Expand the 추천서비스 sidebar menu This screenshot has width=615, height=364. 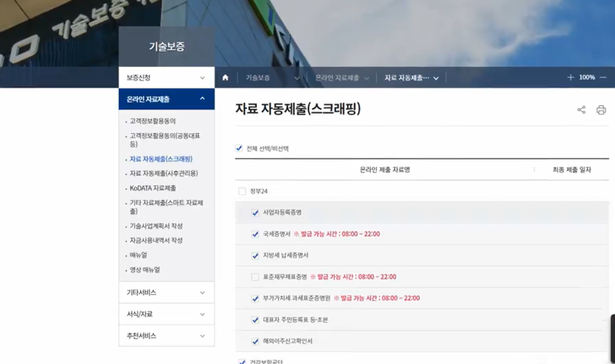point(166,335)
